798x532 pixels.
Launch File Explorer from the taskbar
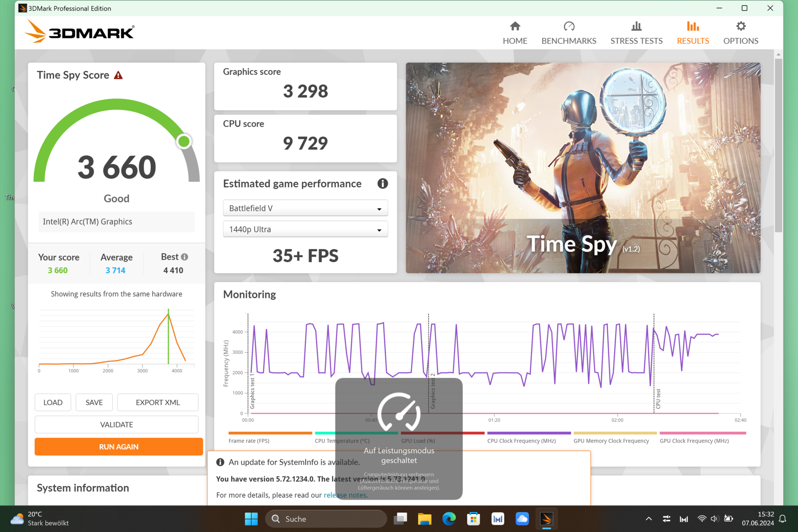(425, 519)
